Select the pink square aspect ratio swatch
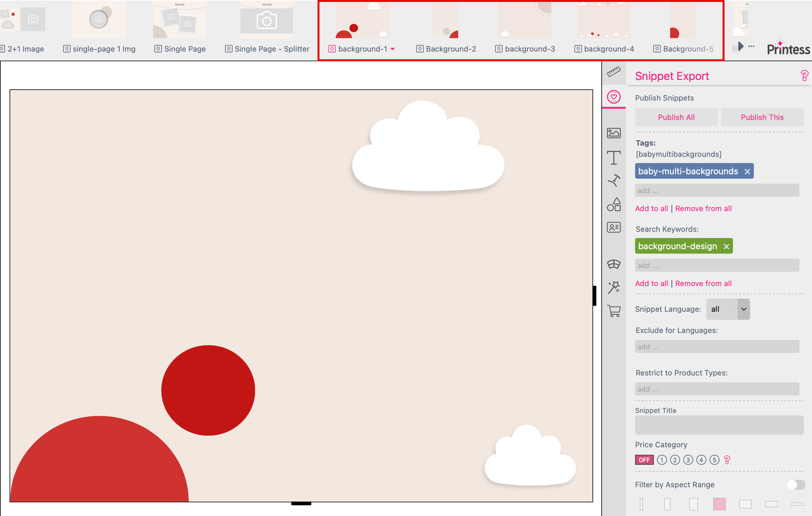Screen dimensions: 812x516 719,504
